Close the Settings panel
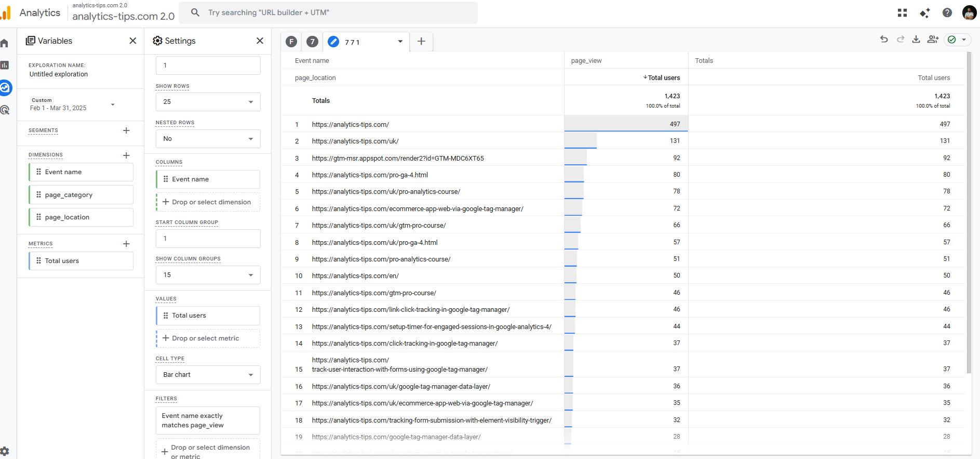Screen dimensions: 980x459 pyautogui.click(x=260, y=41)
